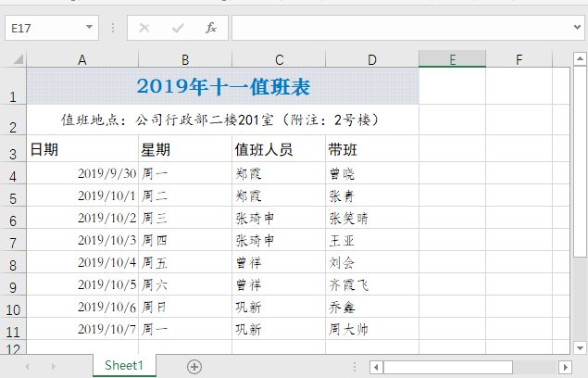This screenshot has width=588, height=378.
Task: Select the 张青 cell
Action: (372, 195)
